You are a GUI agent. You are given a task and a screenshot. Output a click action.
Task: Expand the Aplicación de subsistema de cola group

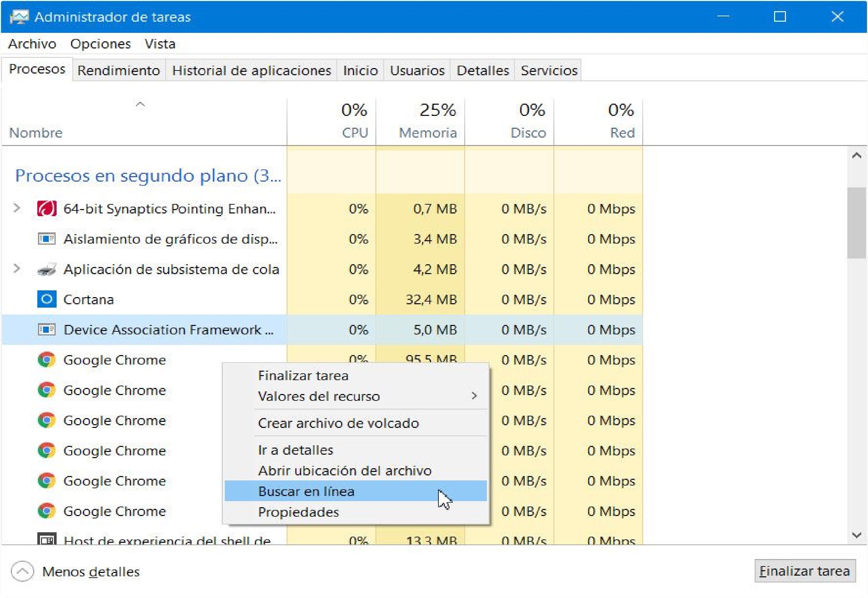click(17, 269)
